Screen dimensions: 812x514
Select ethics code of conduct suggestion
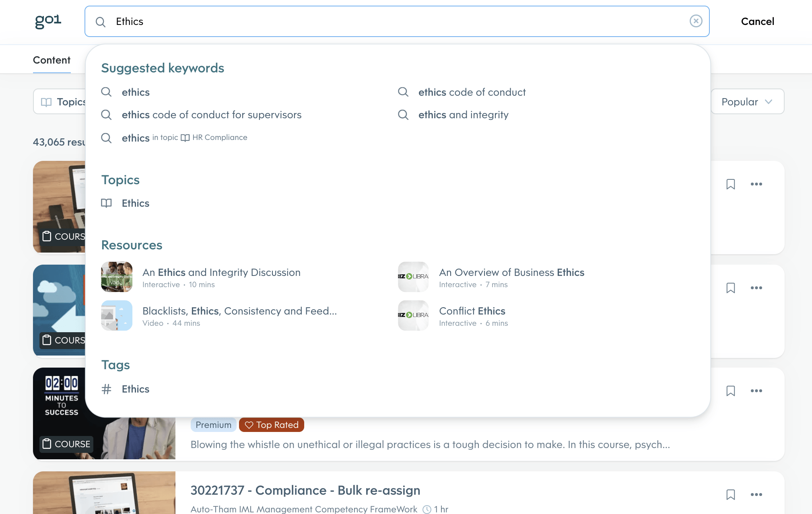472,92
